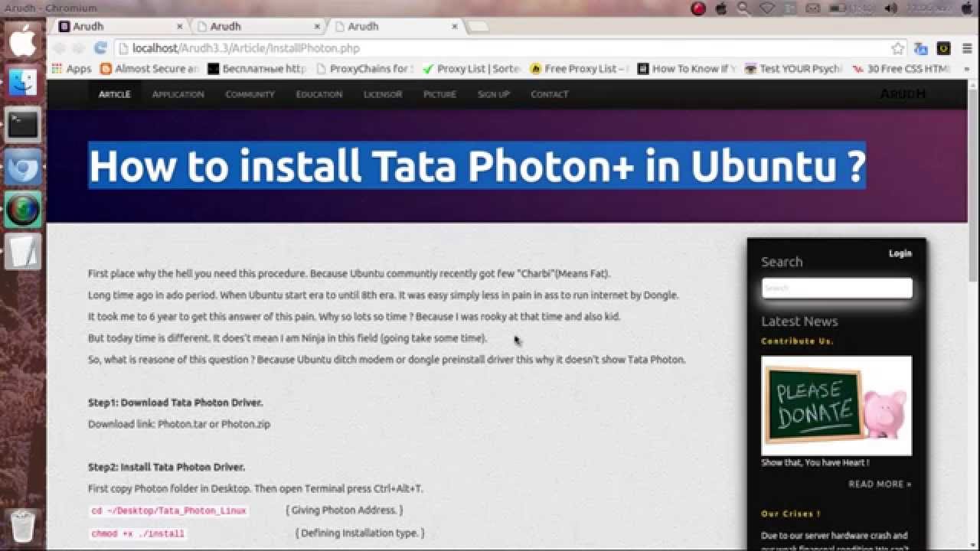The height and width of the screenshot is (551, 980).
Task: Click the browser forward arrow
Action: (79, 48)
